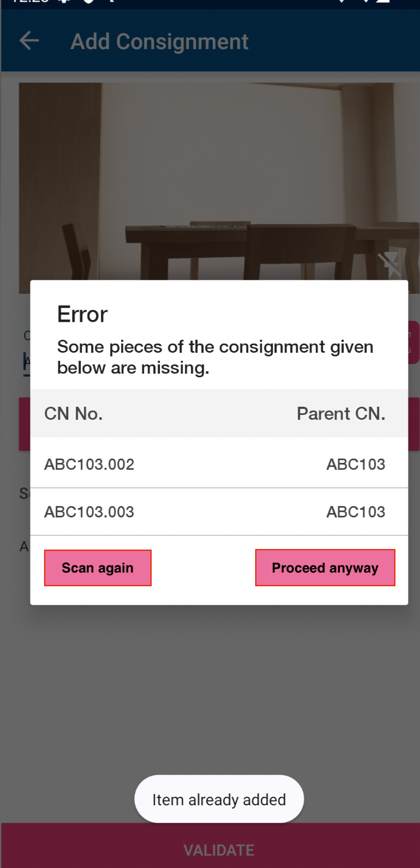
Task: Tap the Proceed anyway button
Action: tap(325, 568)
